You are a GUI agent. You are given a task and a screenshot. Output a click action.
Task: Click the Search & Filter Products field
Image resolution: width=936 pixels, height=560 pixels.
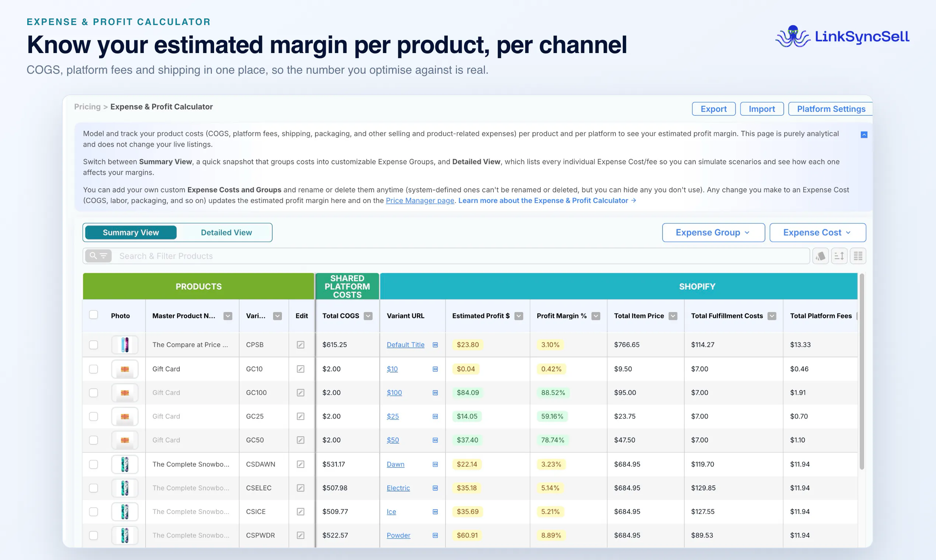coord(446,256)
